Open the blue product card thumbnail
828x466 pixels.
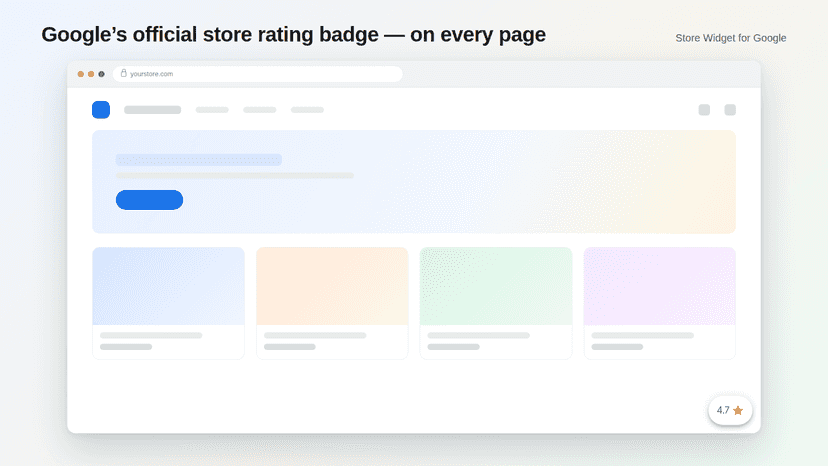tap(168, 286)
